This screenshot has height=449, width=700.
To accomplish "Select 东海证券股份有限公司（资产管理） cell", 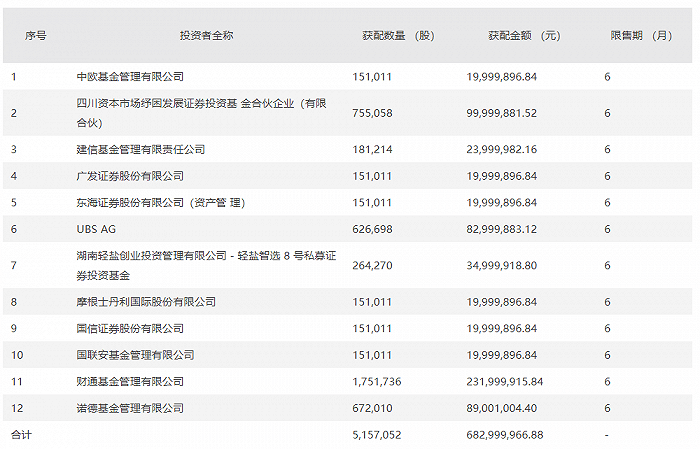I will point(161,203).
